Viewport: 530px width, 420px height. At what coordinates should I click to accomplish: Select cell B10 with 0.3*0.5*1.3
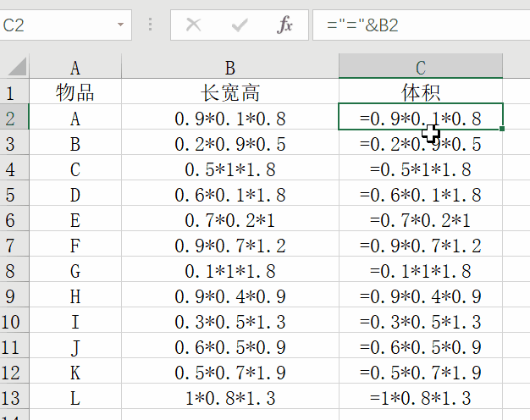click(229, 319)
